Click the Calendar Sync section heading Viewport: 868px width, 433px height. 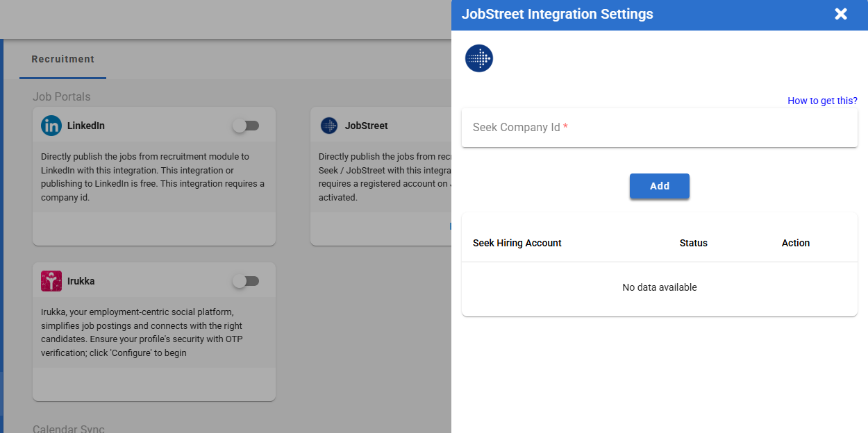[68, 429]
